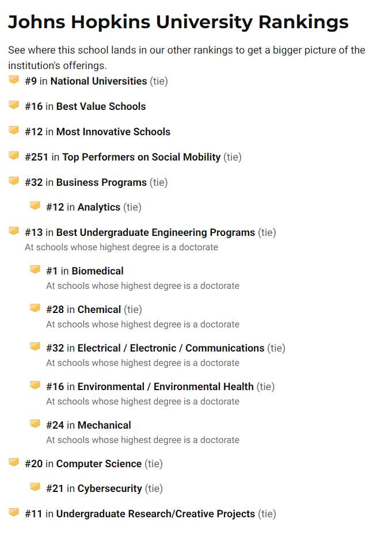Open the Mechanical engineering ranking link
The width and height of the screenshot is (392, 542).
click(104, 425)
